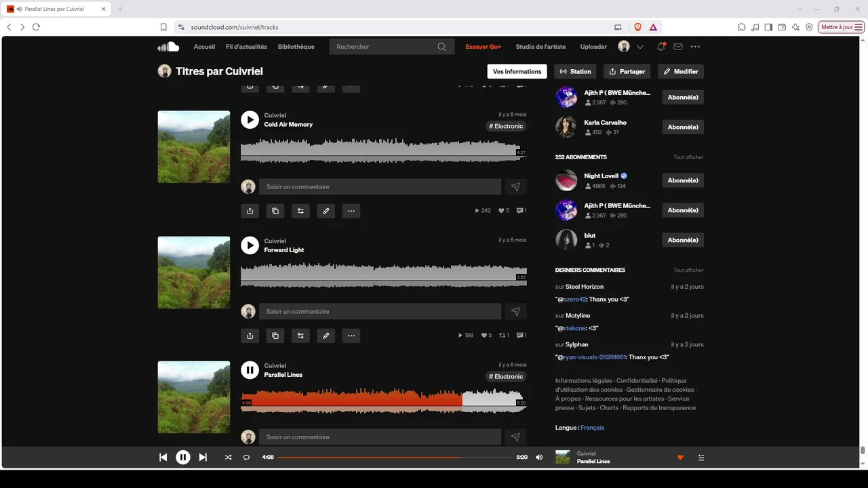Toggle shuffle in player bar

click(x=228, y=457)
